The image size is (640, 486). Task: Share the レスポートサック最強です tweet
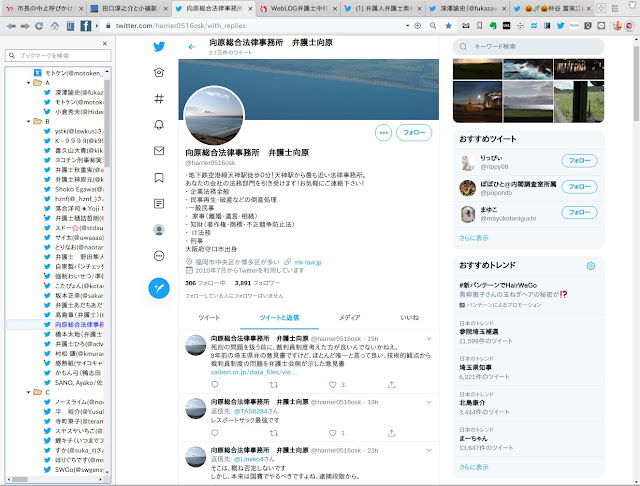pyautogui.click(x=391, y=433)
